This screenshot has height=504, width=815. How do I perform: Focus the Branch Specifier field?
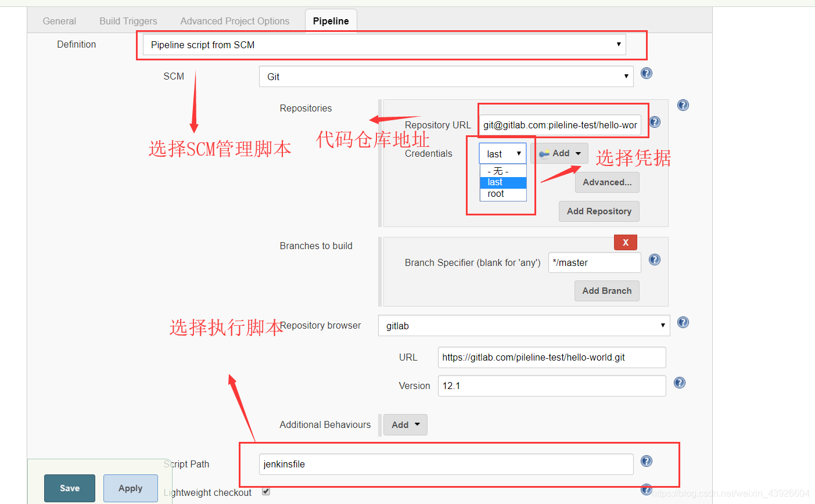click(595, 262)
